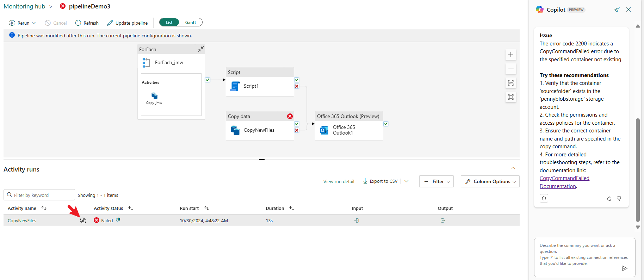Close the Copilot pane
644x280 pixels.
628,10
